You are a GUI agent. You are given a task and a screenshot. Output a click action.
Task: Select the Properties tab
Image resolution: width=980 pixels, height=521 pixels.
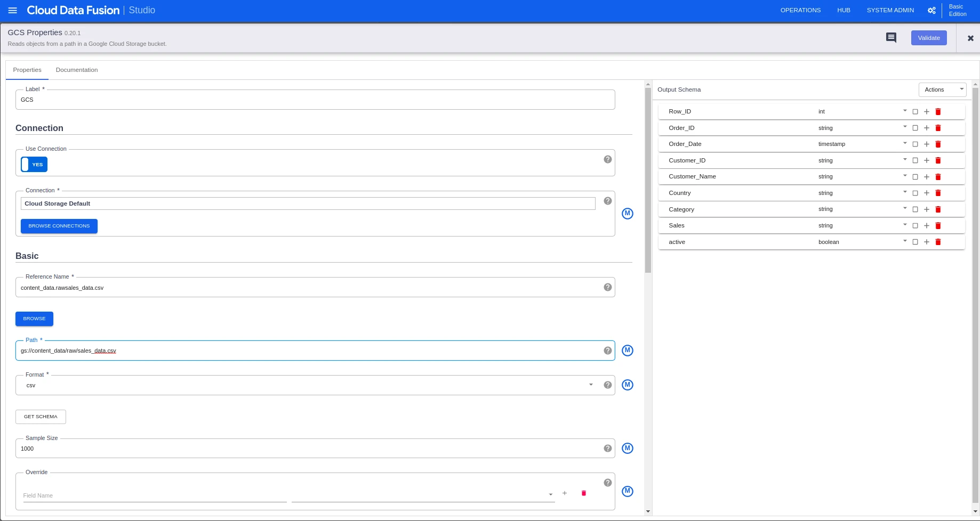point(27,70)
